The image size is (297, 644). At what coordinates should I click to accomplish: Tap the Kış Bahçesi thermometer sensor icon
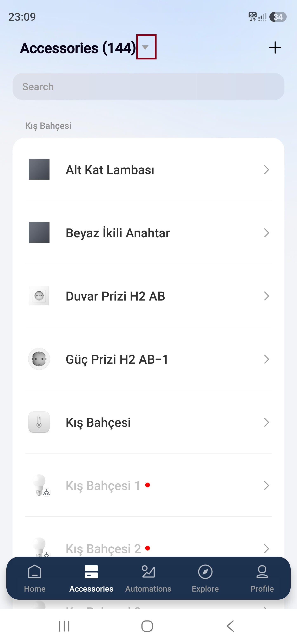[39, 422]
